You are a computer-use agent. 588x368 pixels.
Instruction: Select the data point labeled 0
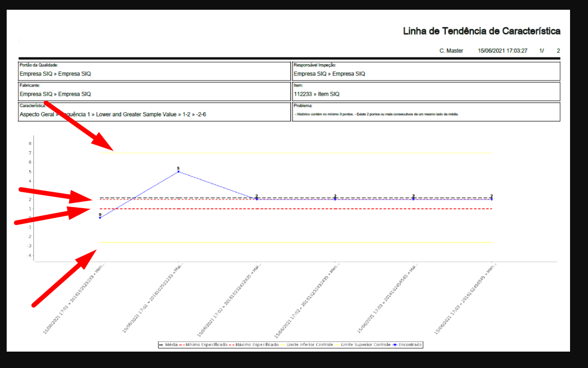(100, 217)
